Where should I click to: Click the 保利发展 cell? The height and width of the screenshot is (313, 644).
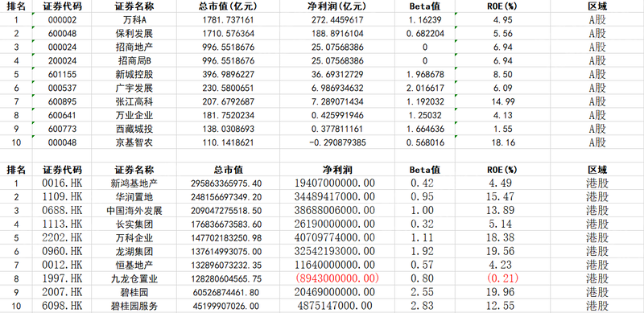click(134, 33)
